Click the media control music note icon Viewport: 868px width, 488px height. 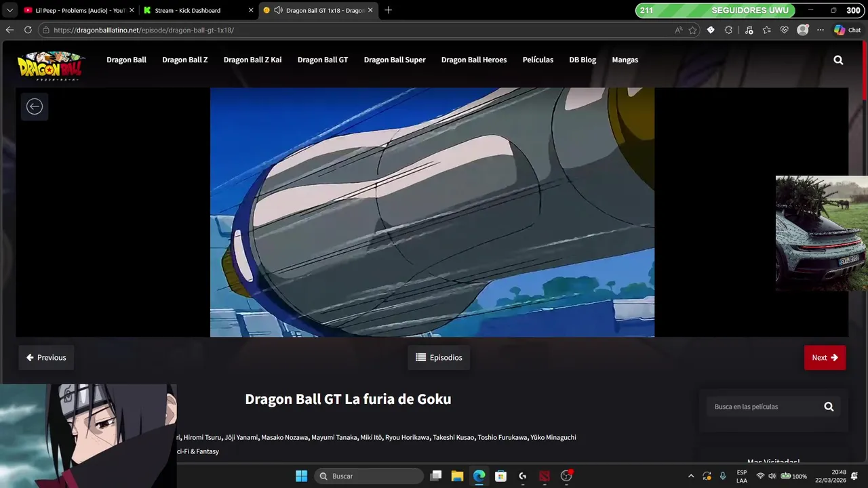[x=749, y=30]
